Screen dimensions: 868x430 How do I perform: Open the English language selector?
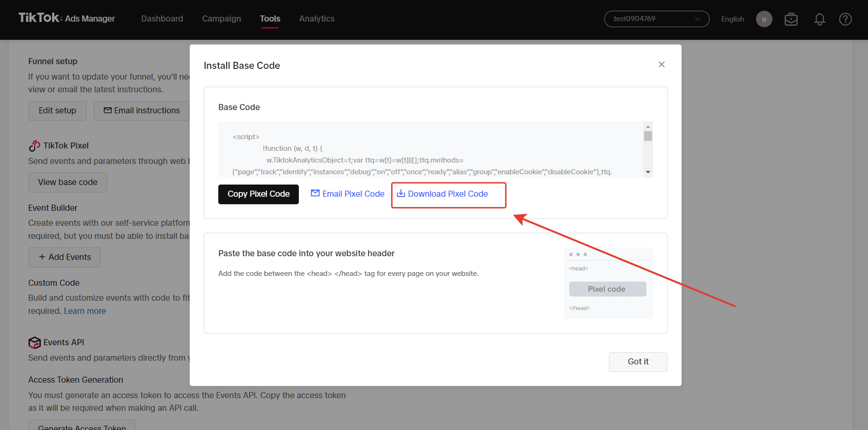click(733, 19)
